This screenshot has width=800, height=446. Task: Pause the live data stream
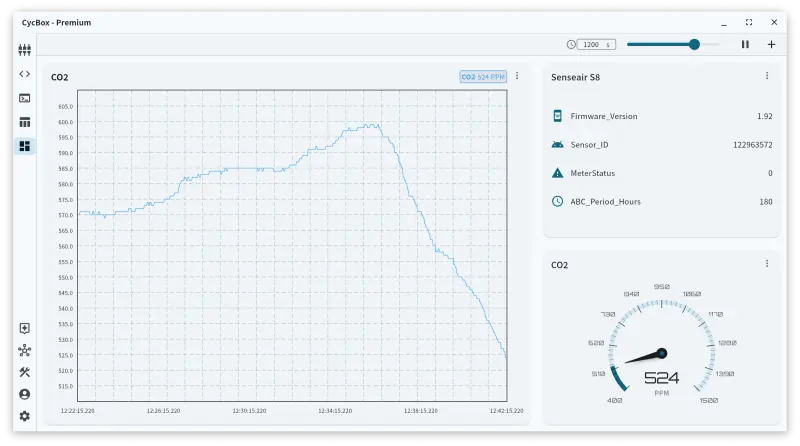(x=745, y=44)
